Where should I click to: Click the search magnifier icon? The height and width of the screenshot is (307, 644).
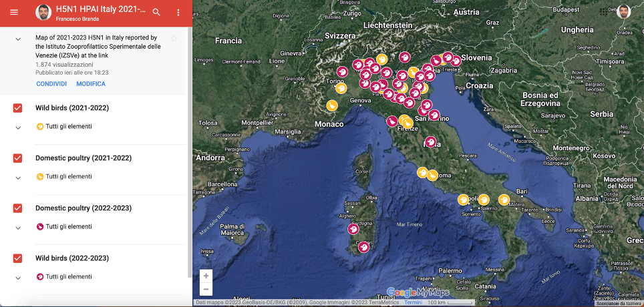pyautogui.click(x=156, y=12)
